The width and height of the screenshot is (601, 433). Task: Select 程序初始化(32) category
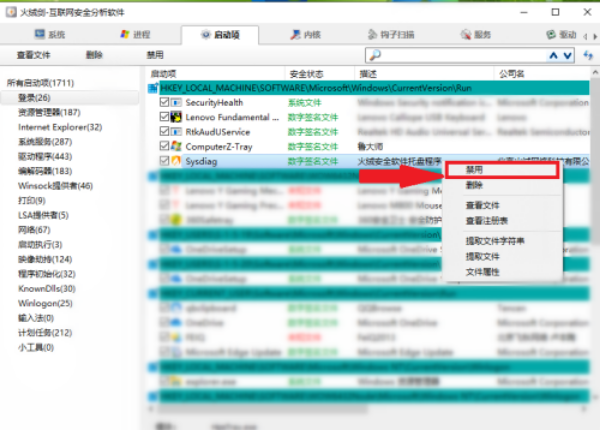[x=47, y=274]
